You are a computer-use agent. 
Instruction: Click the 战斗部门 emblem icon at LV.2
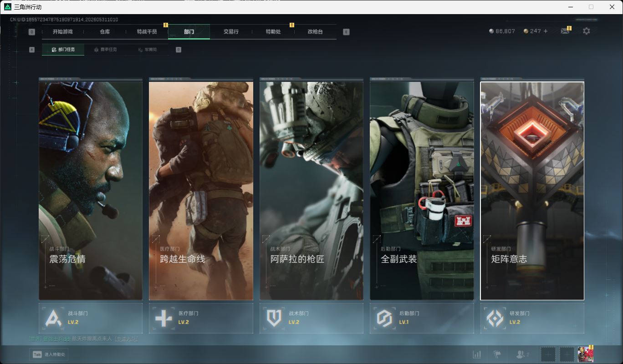pos(54,318)
